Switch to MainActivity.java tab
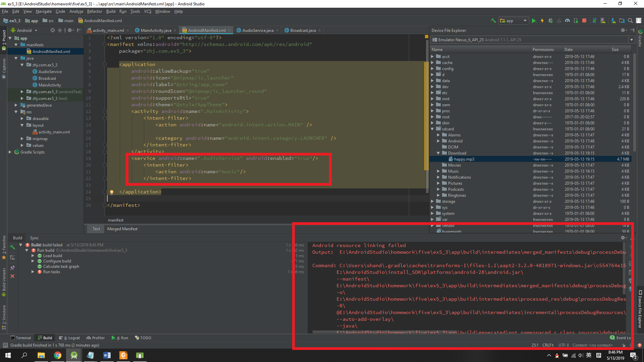 pyautogui.click(x=156, y=30)
